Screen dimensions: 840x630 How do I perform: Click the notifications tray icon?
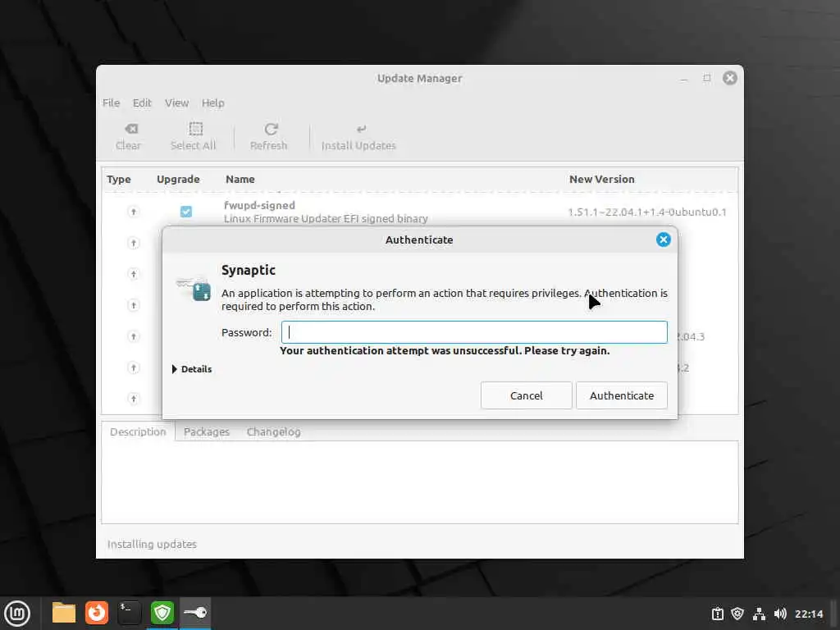click(x=717, y=614)
